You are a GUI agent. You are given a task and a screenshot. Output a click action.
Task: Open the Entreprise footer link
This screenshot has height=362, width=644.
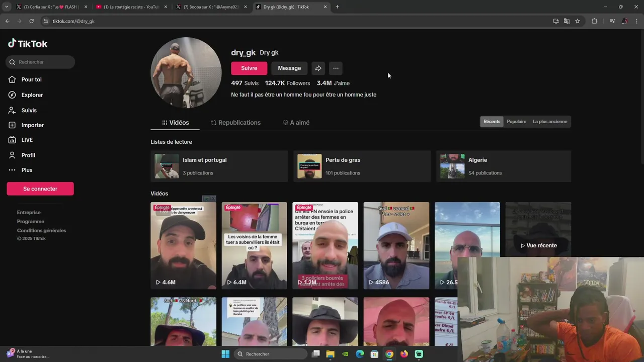29,213
